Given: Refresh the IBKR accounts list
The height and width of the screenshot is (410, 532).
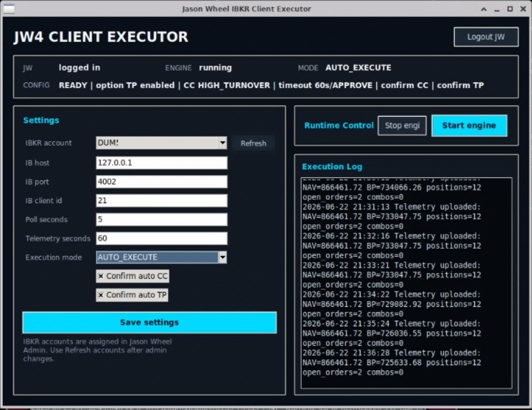Looking at the screenshot, I should 253,143.
